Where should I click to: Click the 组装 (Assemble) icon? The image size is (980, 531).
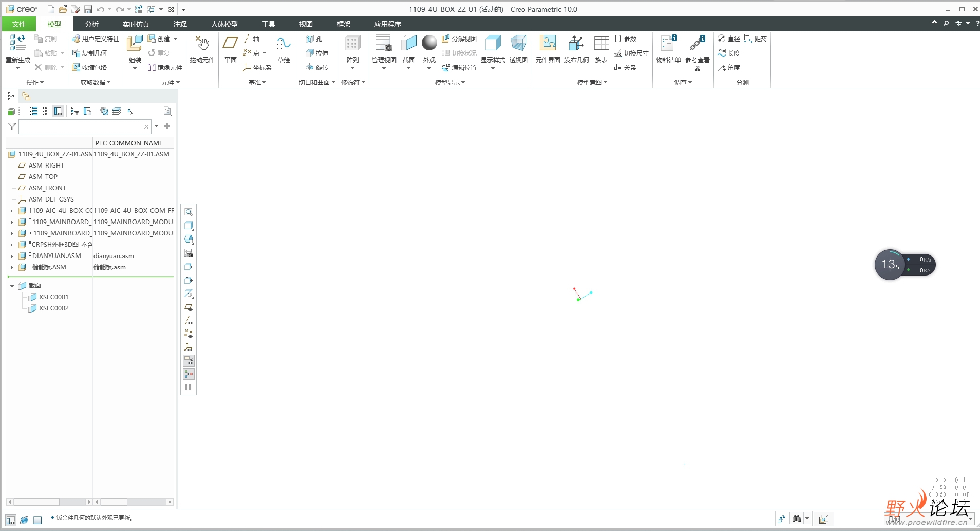tap(135, 43)
